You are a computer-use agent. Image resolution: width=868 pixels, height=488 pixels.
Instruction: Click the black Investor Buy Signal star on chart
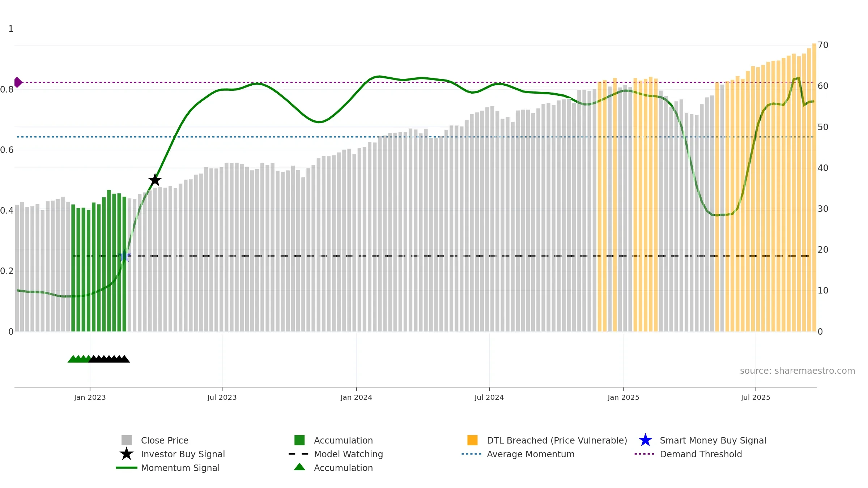155,180
